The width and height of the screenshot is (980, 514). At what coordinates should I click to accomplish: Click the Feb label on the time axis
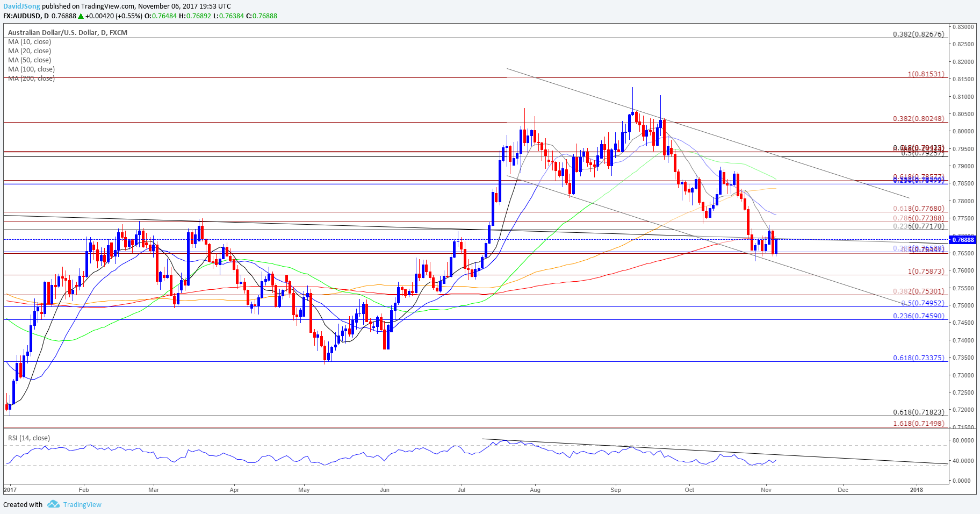[83, 490]
